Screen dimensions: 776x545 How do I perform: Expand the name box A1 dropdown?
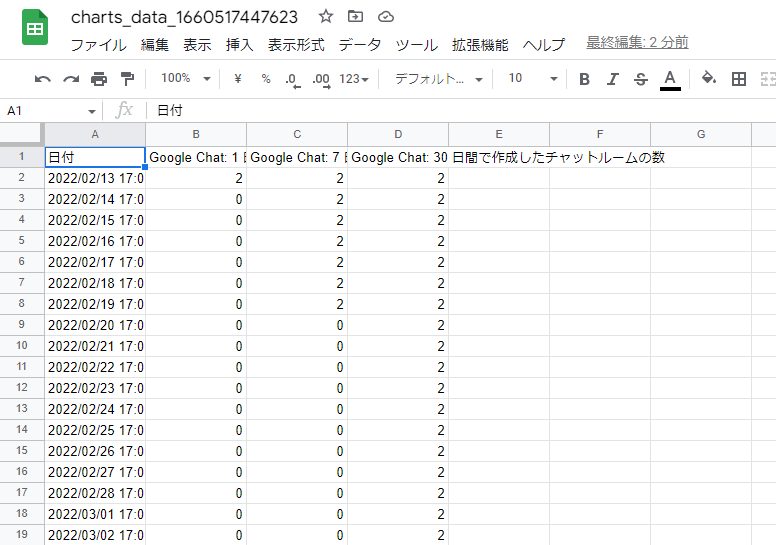point(92,111)
